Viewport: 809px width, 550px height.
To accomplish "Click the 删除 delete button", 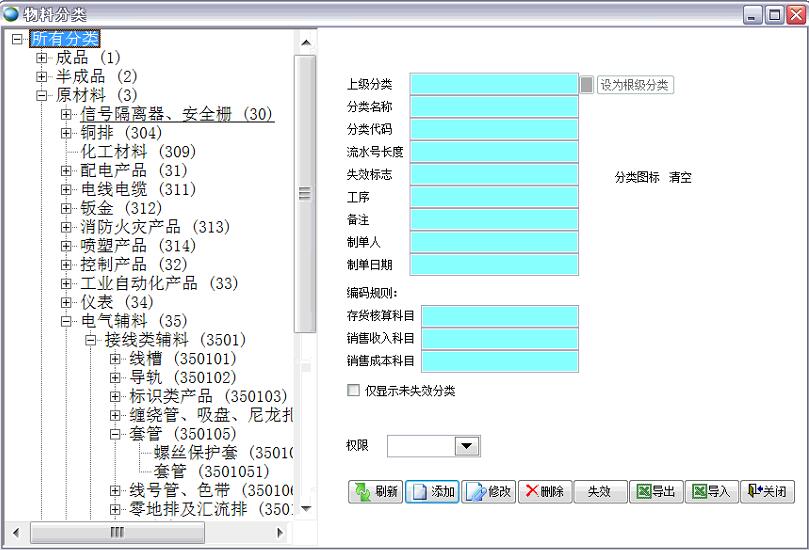I will click(x=544, y=492).
